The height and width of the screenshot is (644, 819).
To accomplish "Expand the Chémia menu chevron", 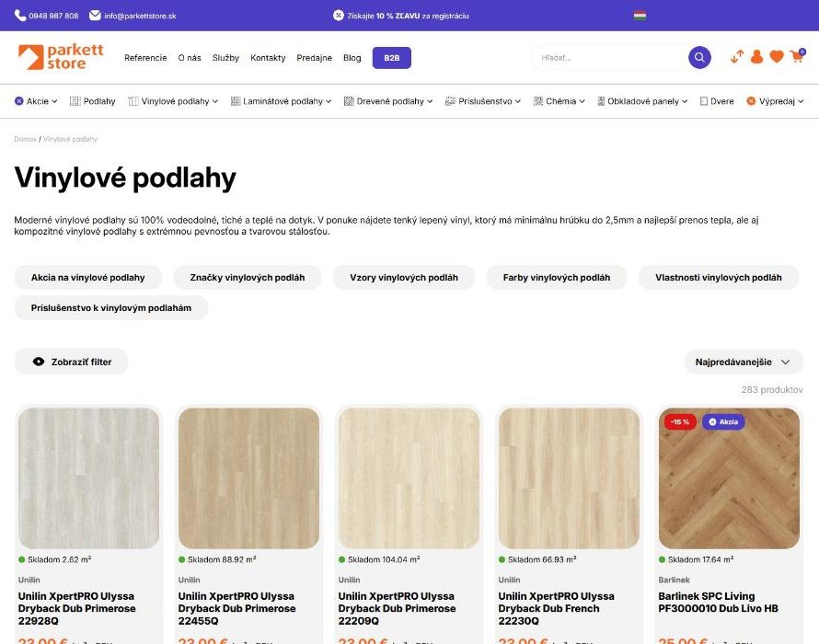I will (x=582, y=102).
